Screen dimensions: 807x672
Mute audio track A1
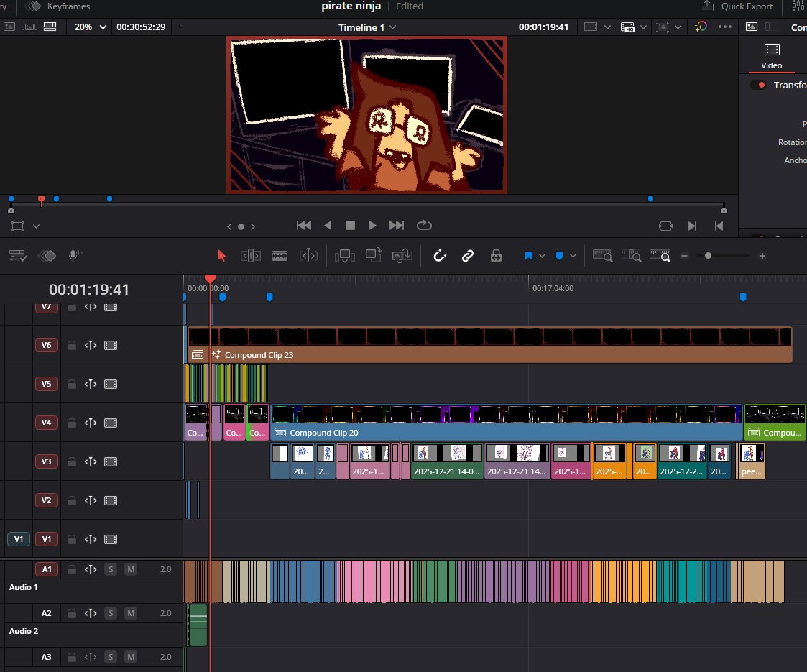click(131, 569)
